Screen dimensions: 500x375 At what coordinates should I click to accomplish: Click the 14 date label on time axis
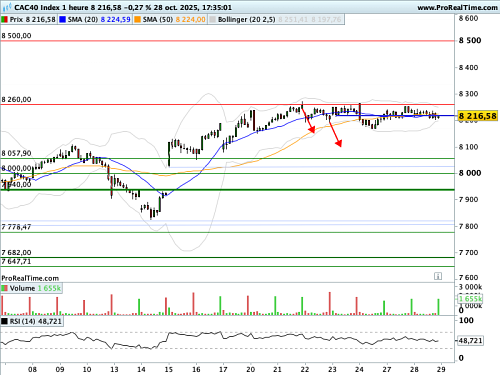click(x=141, y=369)
